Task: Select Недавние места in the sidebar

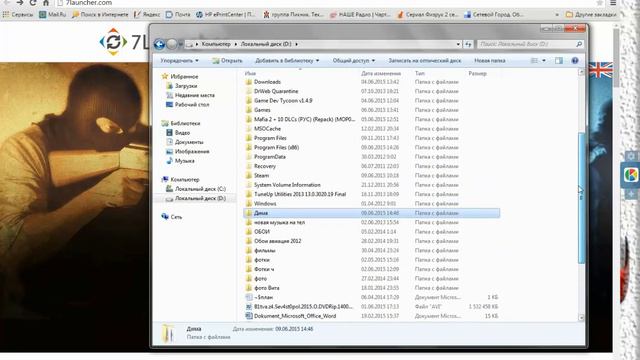Action: 195,95
